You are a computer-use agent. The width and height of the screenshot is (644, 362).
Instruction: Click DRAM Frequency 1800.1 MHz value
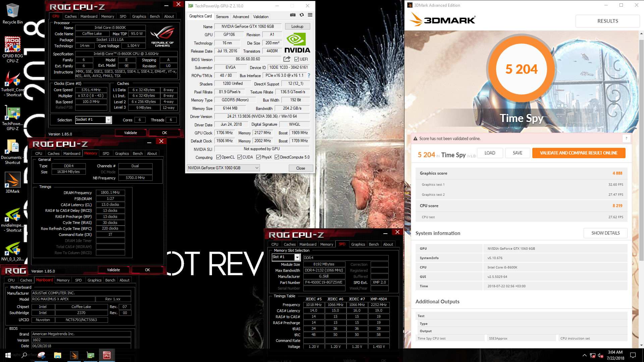[x=110, y=192]
